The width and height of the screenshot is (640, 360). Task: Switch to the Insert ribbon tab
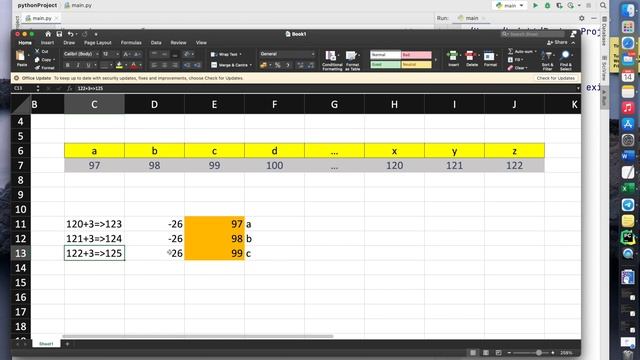click(x=47, y=42)
